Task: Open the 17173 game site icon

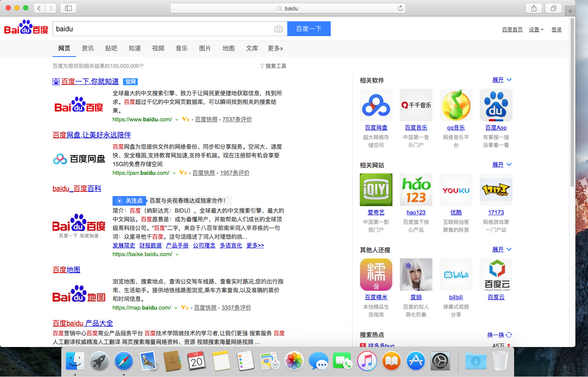Action: point(496,190)
